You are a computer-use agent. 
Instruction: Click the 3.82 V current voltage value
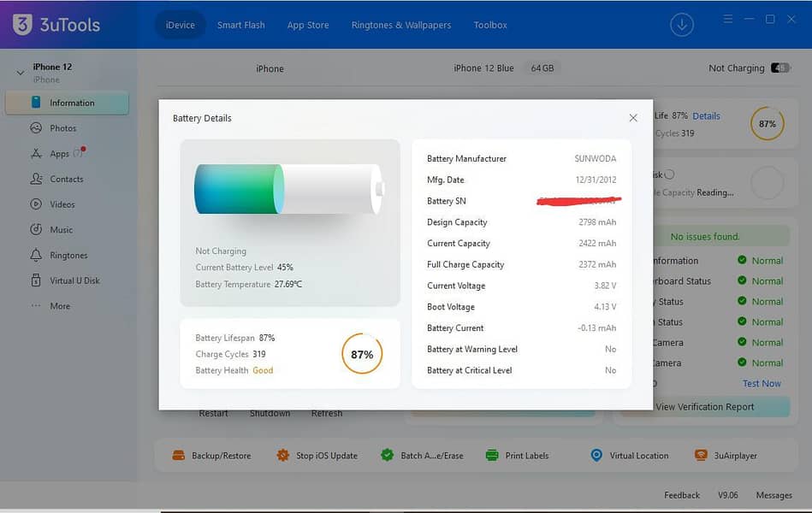point(605,286)
